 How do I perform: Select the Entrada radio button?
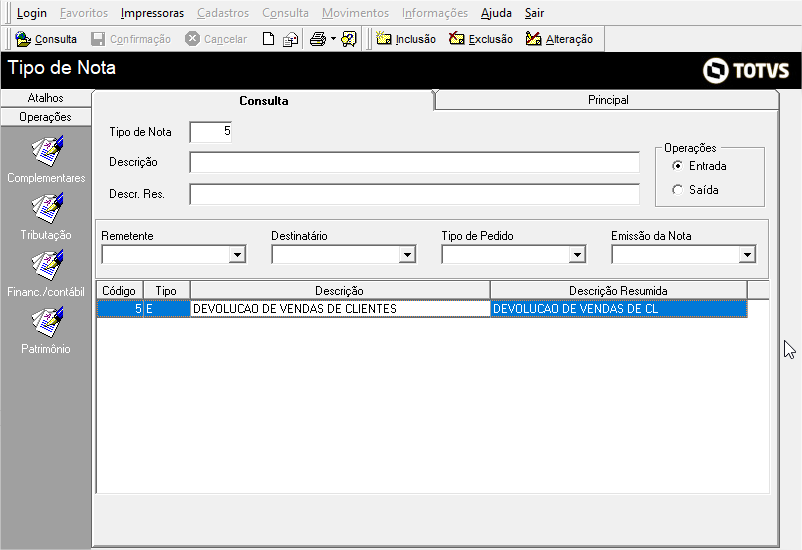[x=677, y=165]
